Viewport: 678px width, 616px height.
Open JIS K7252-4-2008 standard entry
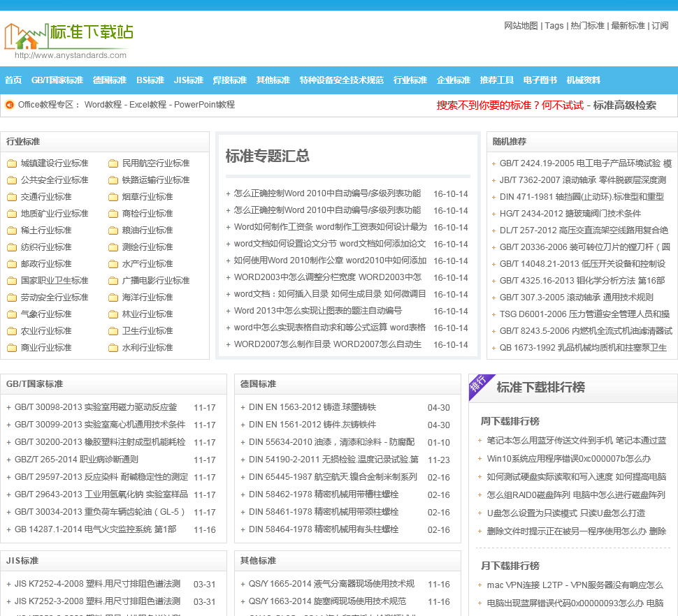(x=97, y=584)
